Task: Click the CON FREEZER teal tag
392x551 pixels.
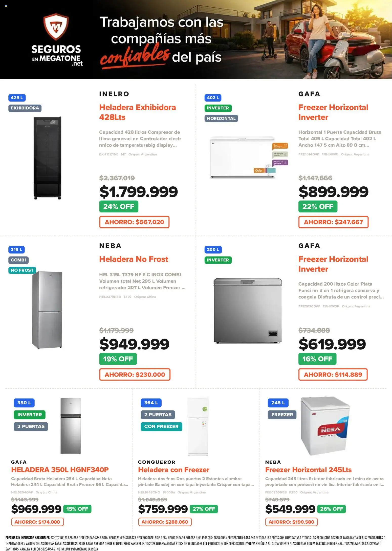Action: coord(161,426)
